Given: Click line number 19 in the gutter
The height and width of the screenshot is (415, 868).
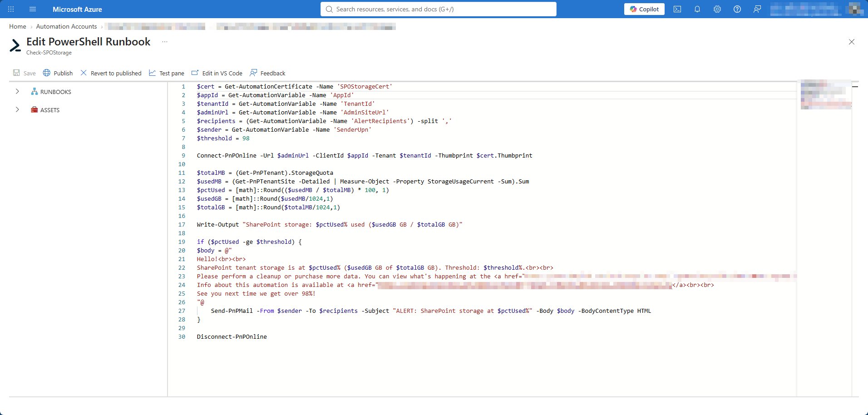Looking at the screenshot, I should (182, 242).
